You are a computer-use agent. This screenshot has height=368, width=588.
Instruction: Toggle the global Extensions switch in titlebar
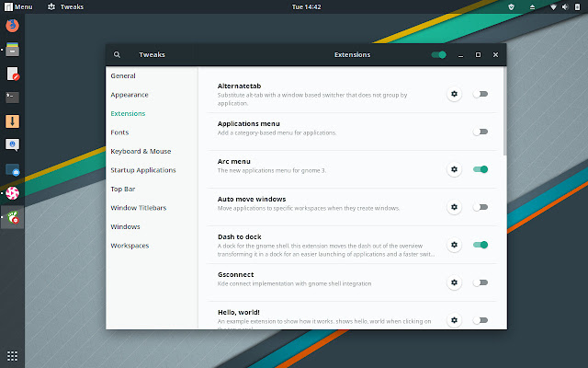439,55
